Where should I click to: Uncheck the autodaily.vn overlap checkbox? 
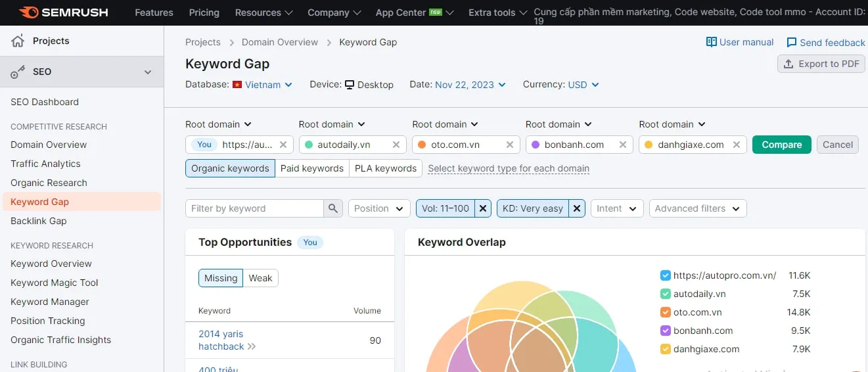(x=665, y=294)
